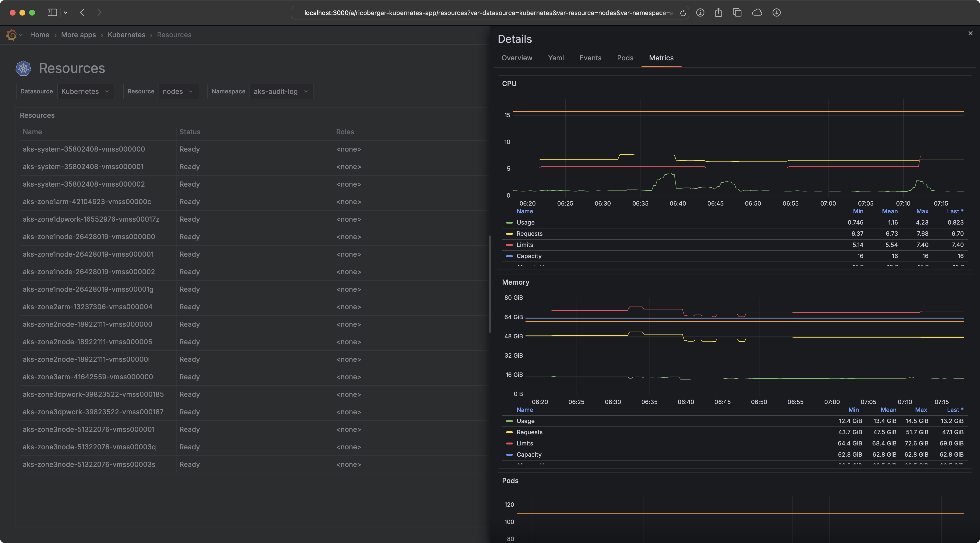Click the Kubernetes helm icon beside Resources
Viewport: 980px width, 543px height.
23,68
